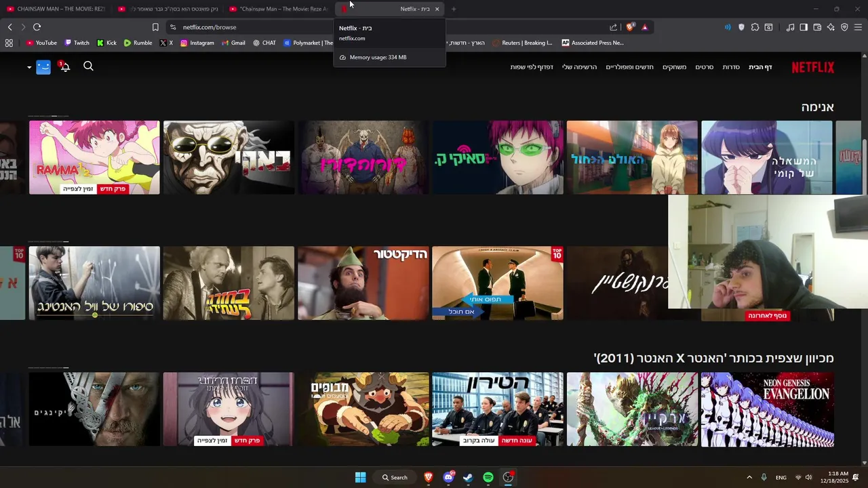Image resolution: width=868 pixels, height=488 pixels.
Task: Open Brave playlist music note icon
Action: click(x=790, y=27)
